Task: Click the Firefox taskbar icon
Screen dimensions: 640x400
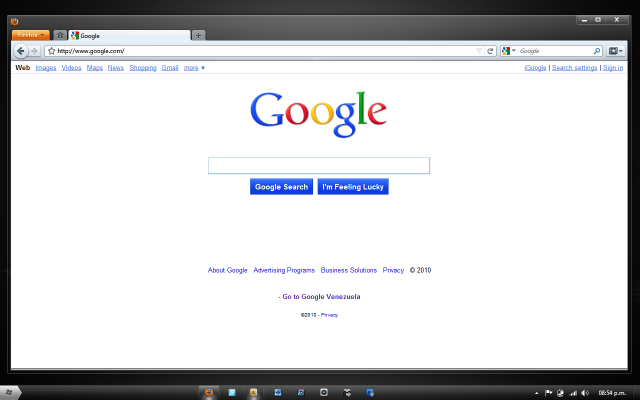Action: pos(209,393)
